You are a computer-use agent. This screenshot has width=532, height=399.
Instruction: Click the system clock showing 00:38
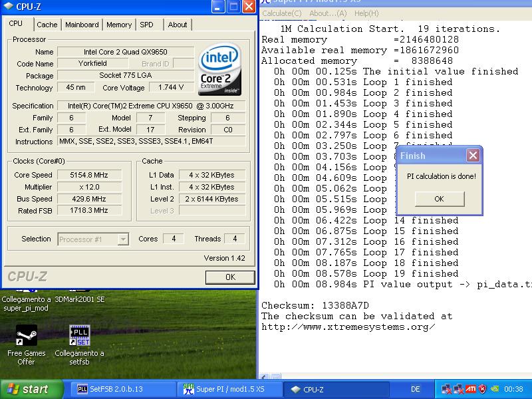513,389
